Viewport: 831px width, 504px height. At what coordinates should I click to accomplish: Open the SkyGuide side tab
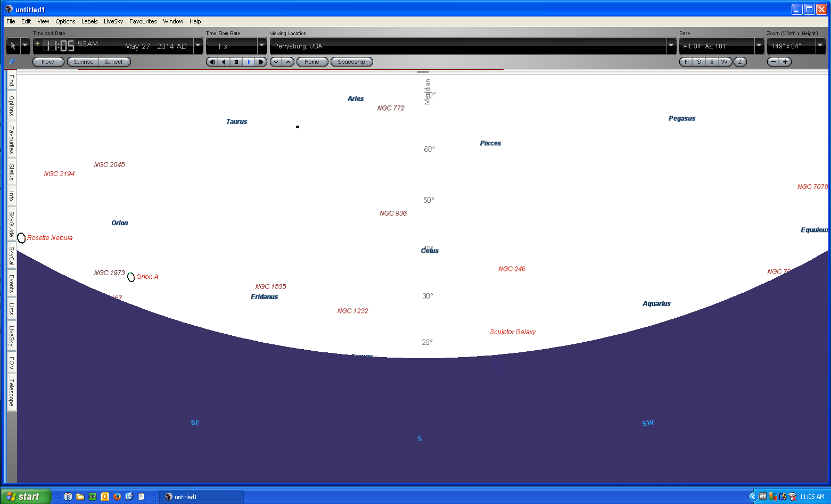pos(11,224)
